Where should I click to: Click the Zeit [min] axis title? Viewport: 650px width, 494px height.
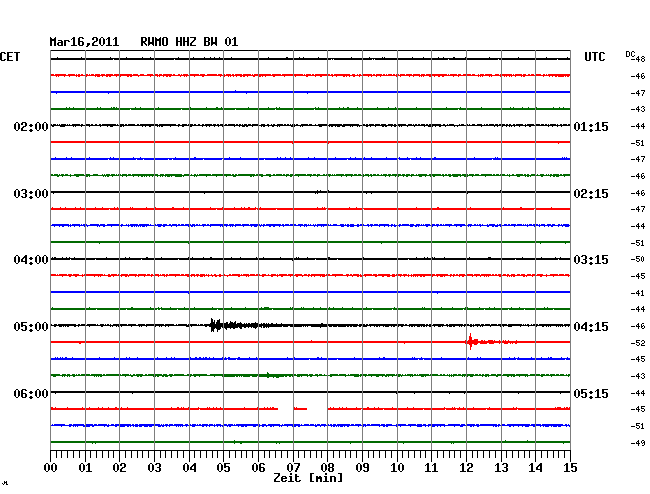tap(308, 478)
